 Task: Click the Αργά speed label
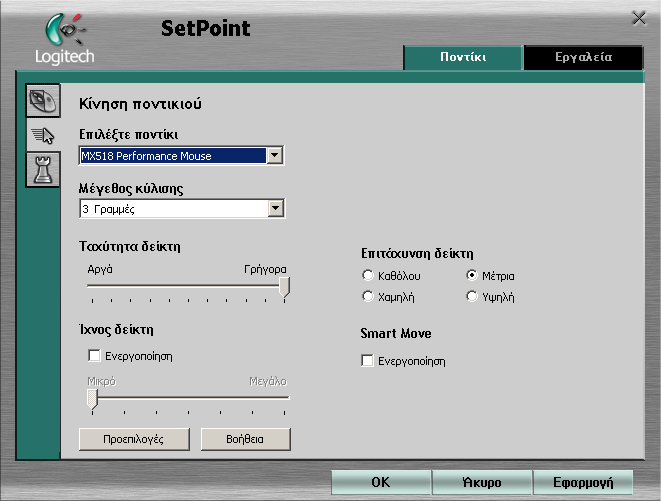(100, 269)
